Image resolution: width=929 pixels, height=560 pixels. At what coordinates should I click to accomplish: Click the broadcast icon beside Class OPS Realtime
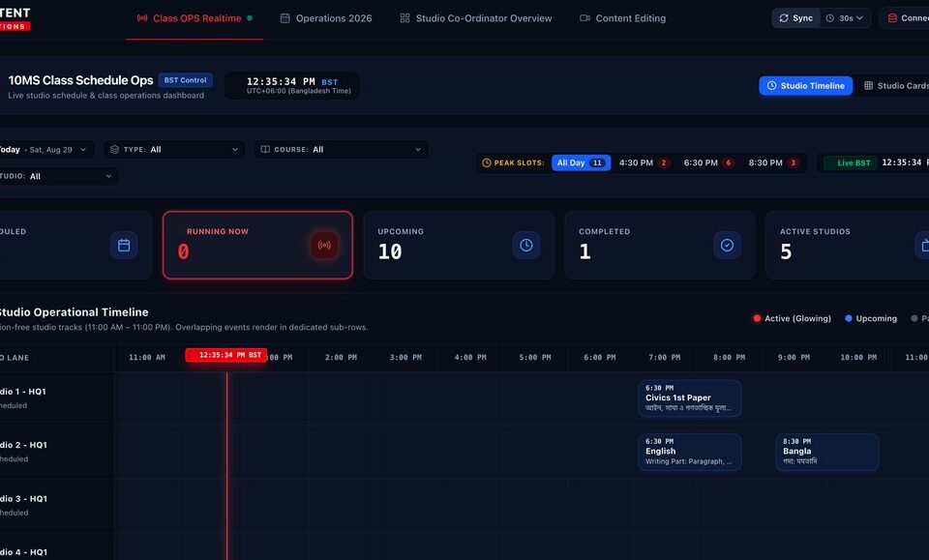(142, 18)
